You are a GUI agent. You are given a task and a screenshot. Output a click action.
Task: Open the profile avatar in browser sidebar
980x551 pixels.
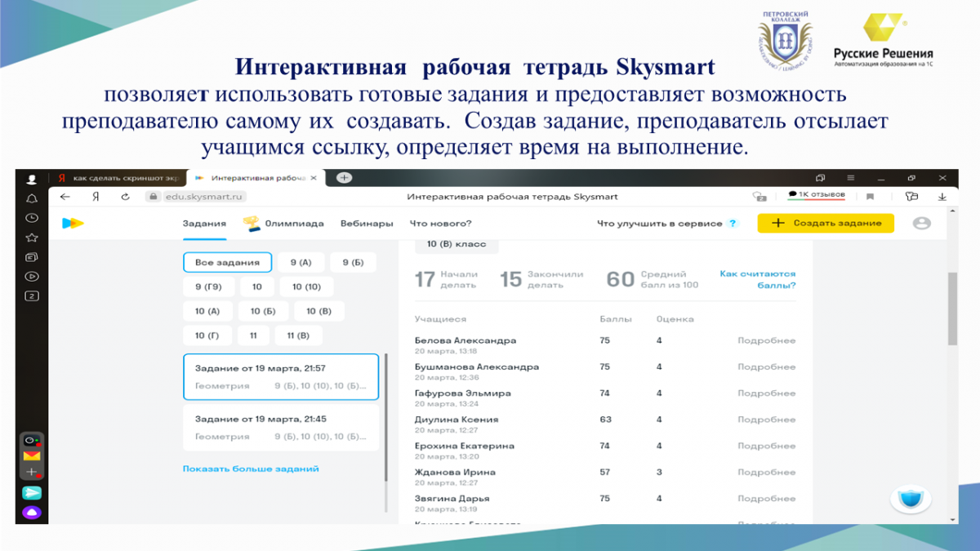pyautogui.click(x=32, y=178)
